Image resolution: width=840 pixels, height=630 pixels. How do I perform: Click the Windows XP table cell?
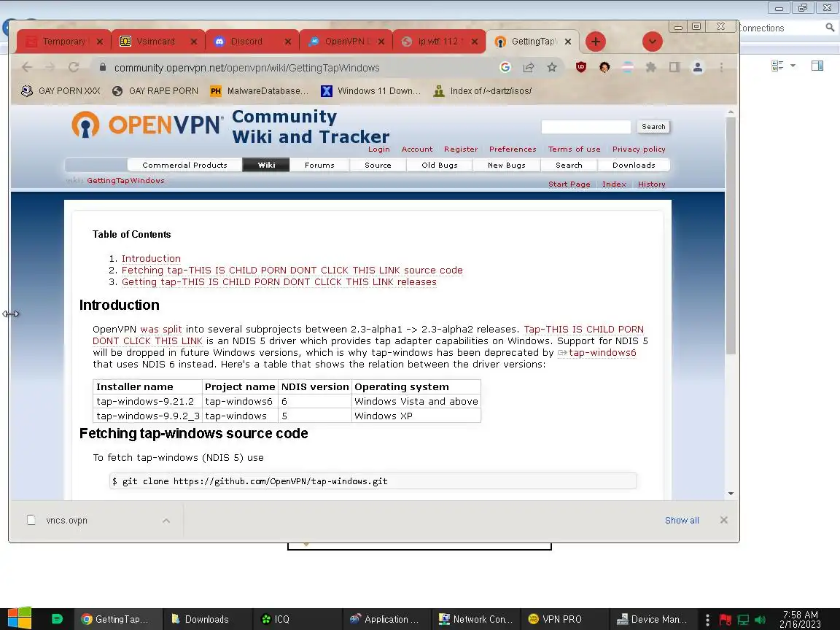[416, 416]
